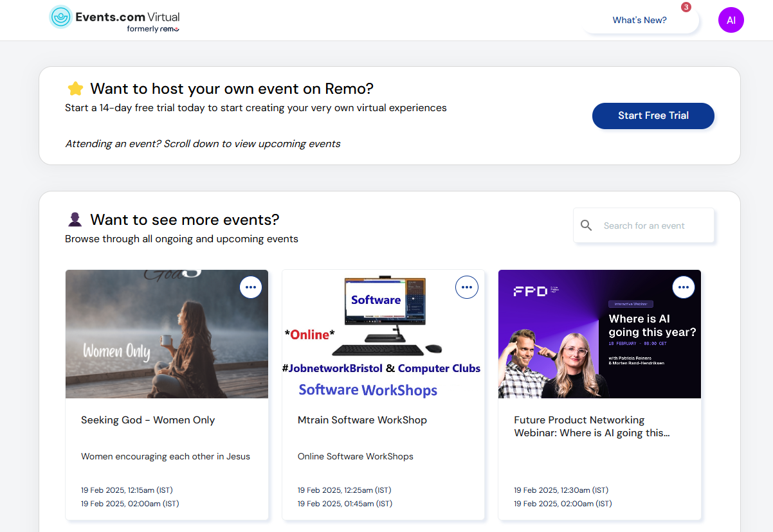The width and height of the screenshot is (773, 532).
Task: Click the person icon beside 'Want to see more events?'
Action: (75, 220)
